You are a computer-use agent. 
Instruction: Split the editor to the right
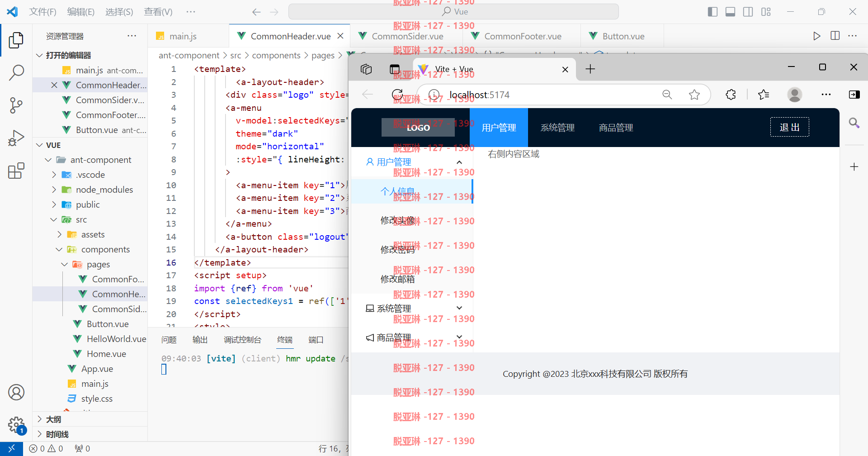click(x=835, y=36)
